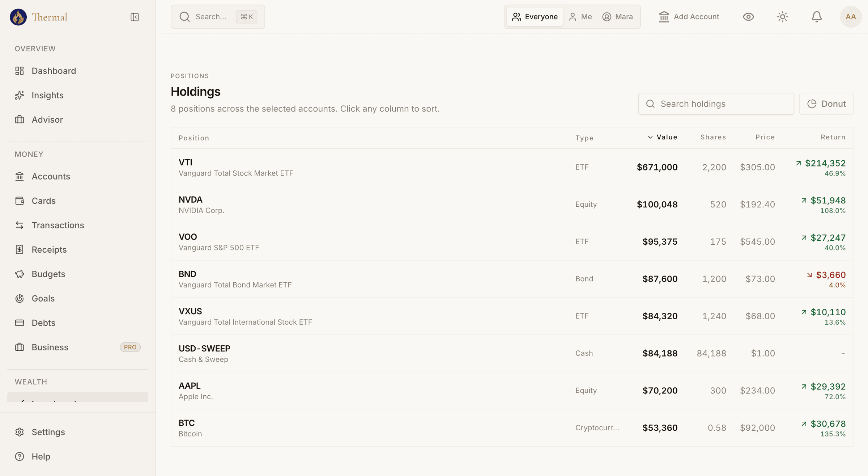Click the VOO Vanguard S&P 500 row
This screenshot has width=868, height=476.
coord(512,242)
